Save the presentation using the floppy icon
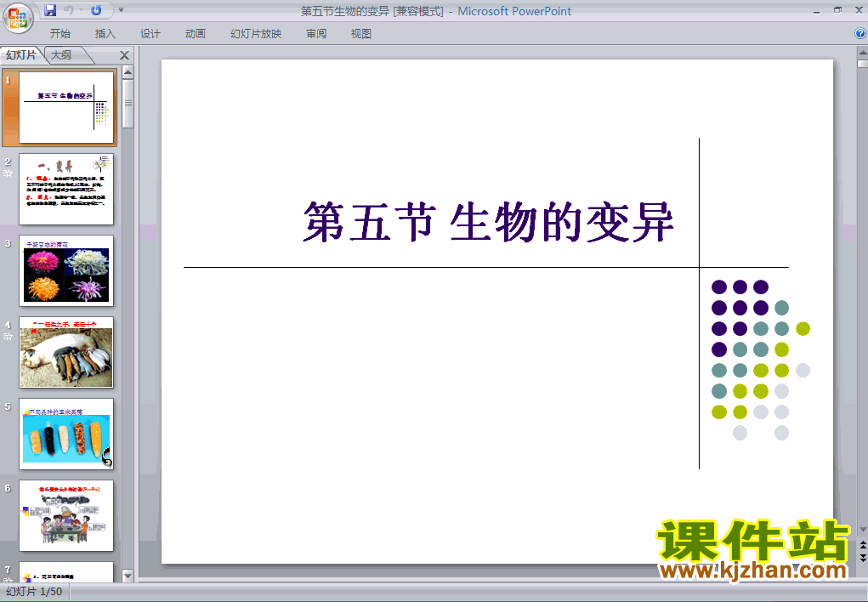The width and height of the screenshot is (868, 602). click(x=50, y=10)
